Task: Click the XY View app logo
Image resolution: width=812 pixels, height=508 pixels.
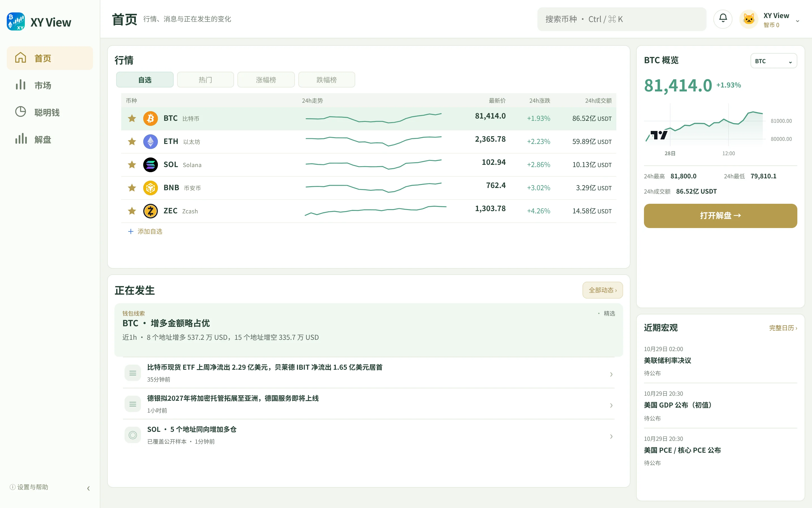Action: [16, 22]
